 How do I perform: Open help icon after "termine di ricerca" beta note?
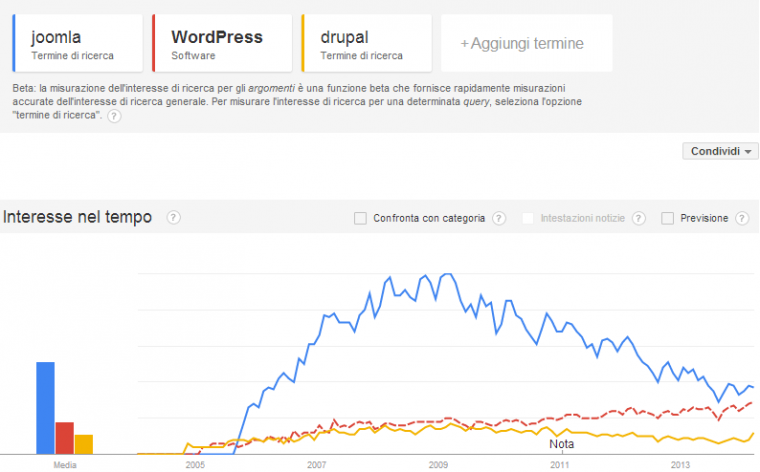tap(114, 116)
